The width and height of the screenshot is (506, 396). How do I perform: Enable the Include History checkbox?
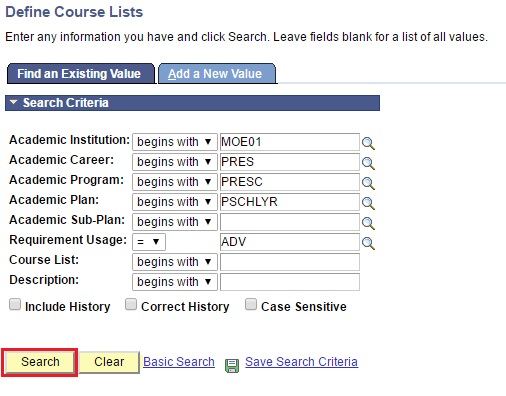pos(15,304)
